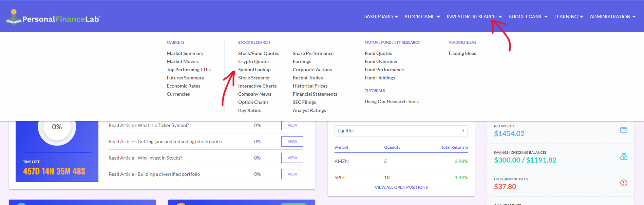Select Symbol Lookup from Stock Research
This screenshot has height=205, width=644.
coord(254,70)
